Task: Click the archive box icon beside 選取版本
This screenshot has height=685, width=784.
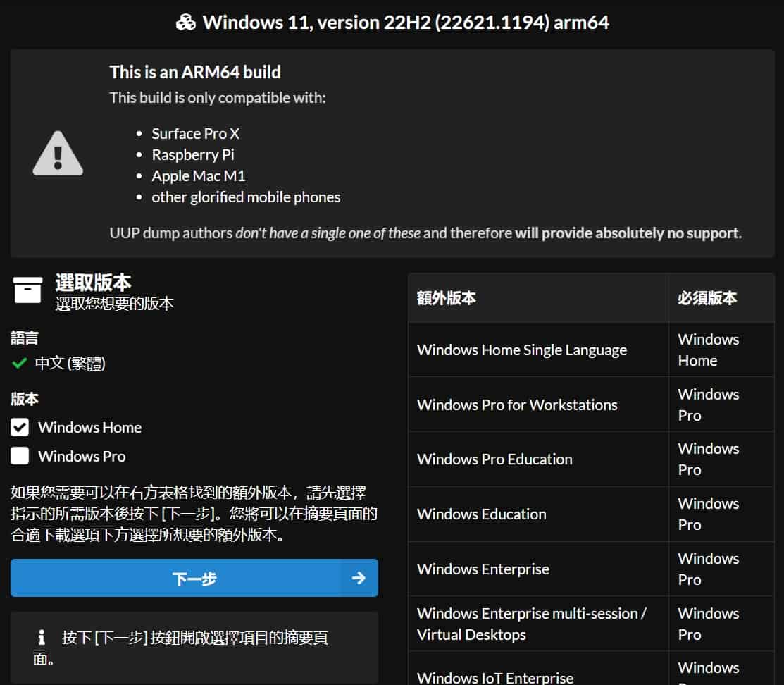Action: 28,290
